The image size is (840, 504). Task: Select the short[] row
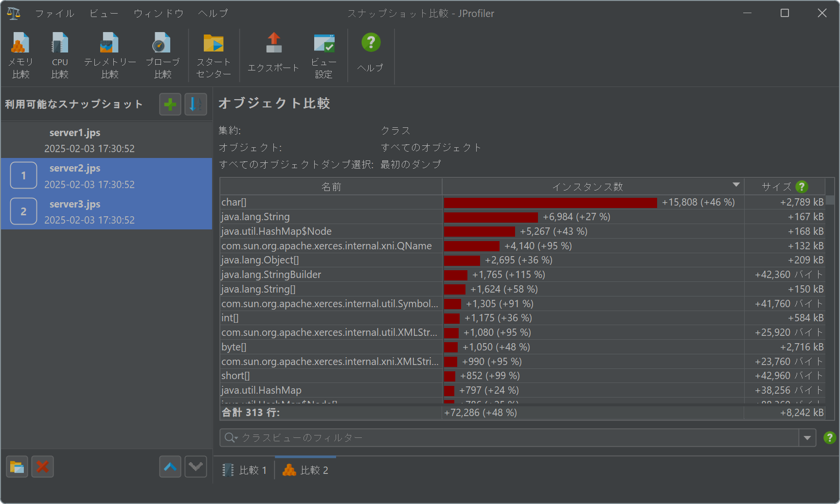(523, 376)
